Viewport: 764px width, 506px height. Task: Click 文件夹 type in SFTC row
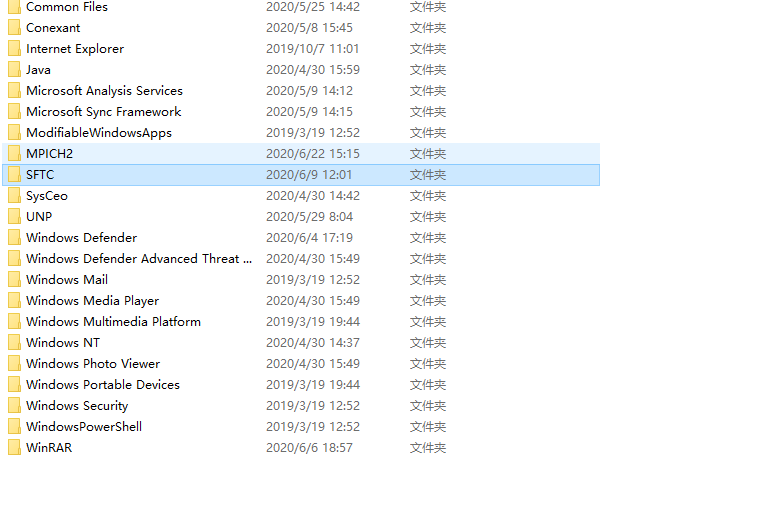428,175
